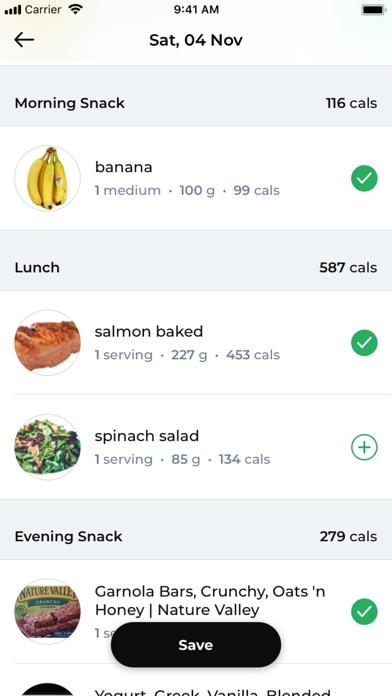The width and height of the screenshot is (392, 696).
Task: Click the Save button
Action: point(196,645)
